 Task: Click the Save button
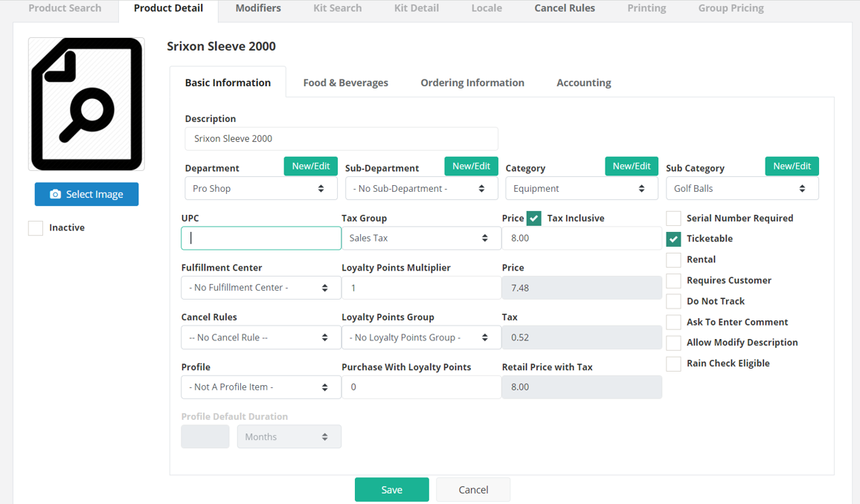(x=391, y=490)
